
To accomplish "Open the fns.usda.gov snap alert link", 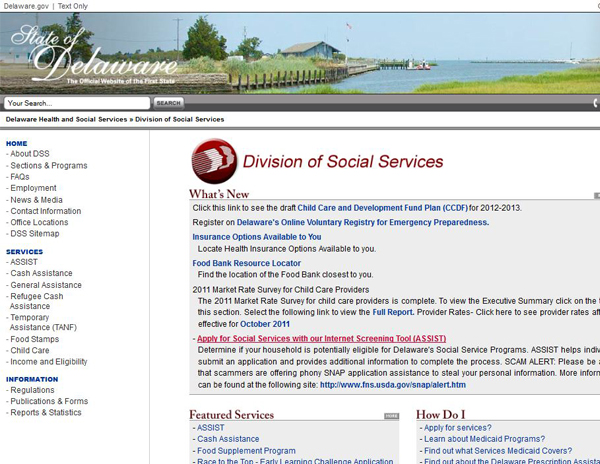I will pyautogui.click(x=393, y=385).
